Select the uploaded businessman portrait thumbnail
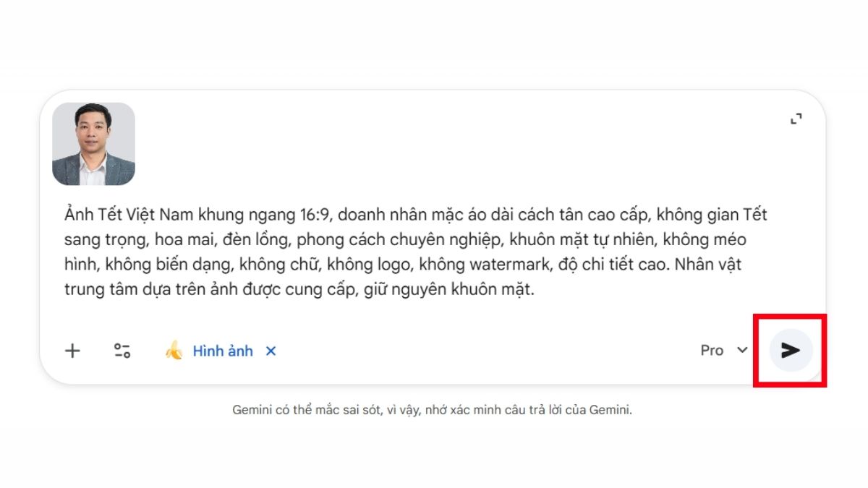 point(95,144)
